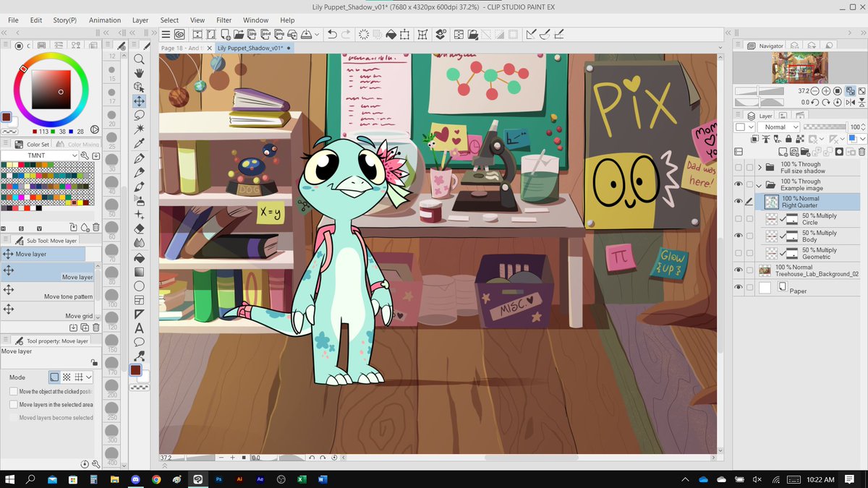Open the Mode dropdown arrow in Tool property
868x488 pixels.
[89, 377]
